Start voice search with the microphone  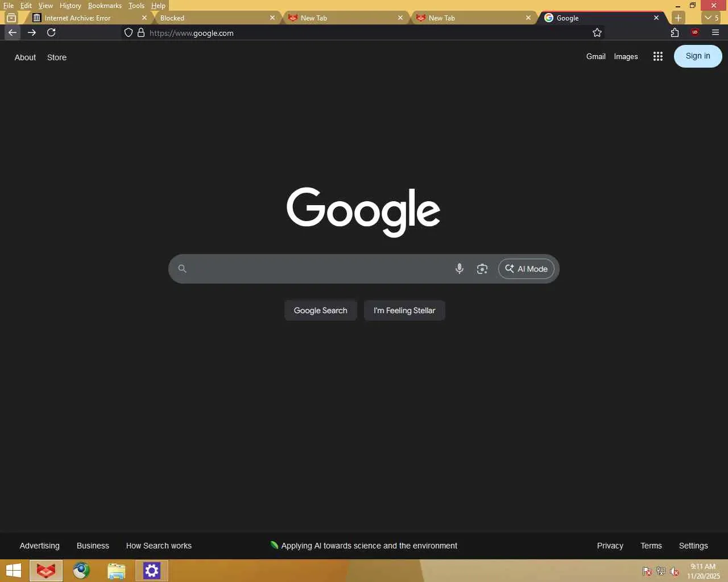[460, 269]
